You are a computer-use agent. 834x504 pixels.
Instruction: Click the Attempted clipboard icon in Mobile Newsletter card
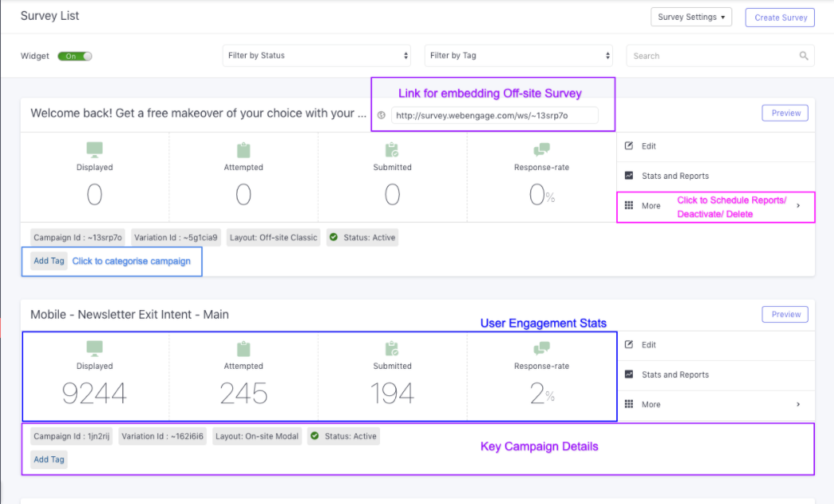[243, 349]
